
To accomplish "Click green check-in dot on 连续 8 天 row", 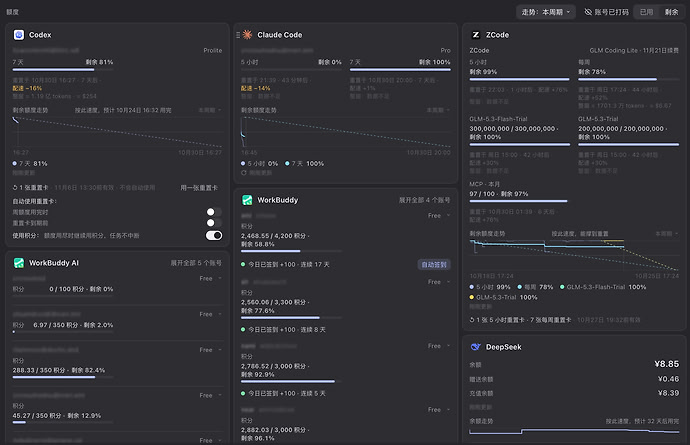I will click(x=243, y=330).
